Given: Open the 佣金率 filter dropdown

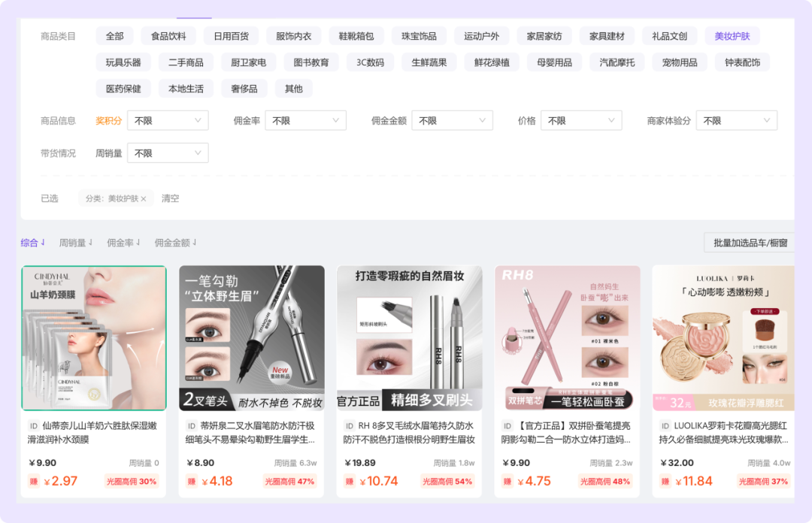Looking at the screenshot, I should pos(305,121).
